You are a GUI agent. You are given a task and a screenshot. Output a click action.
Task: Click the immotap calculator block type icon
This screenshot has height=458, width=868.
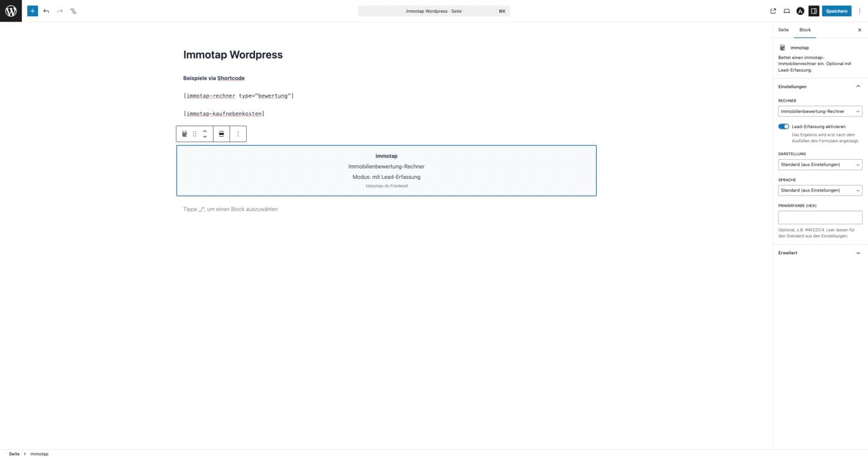(184, 134)
